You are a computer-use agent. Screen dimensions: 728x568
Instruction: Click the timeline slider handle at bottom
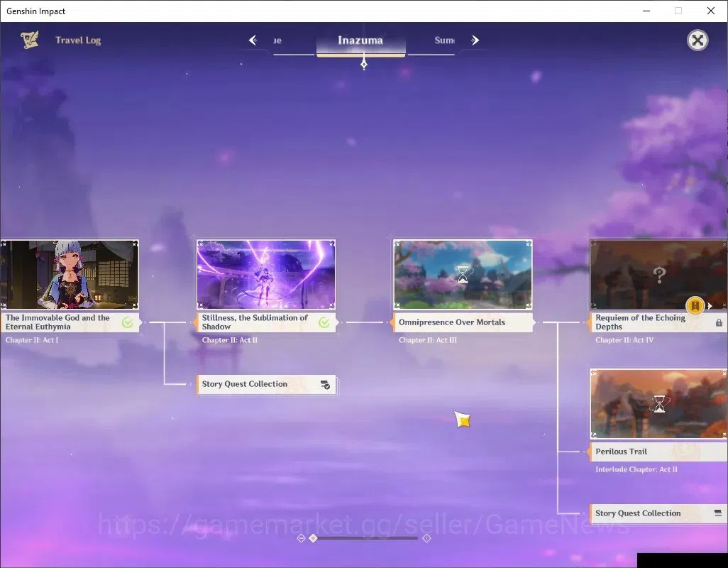pos(313,538)
